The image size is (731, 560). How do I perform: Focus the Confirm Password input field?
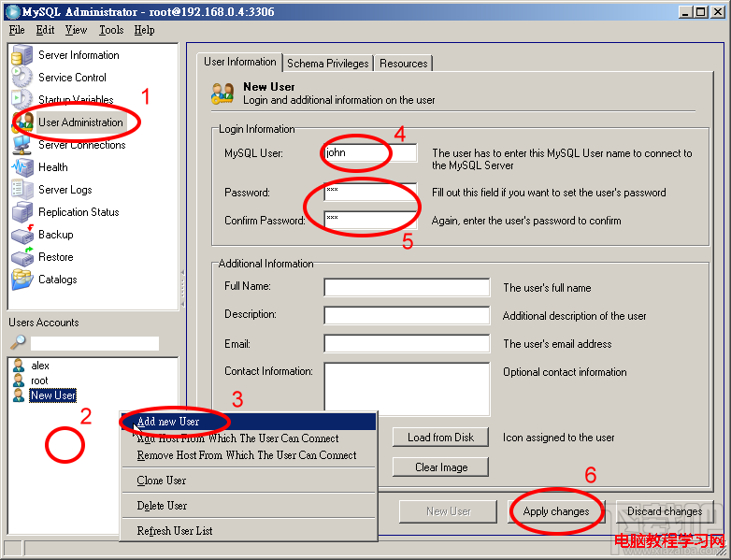point(370,220)
